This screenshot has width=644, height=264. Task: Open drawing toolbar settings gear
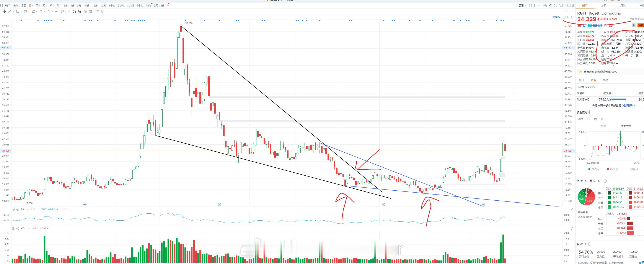point(103,11)
